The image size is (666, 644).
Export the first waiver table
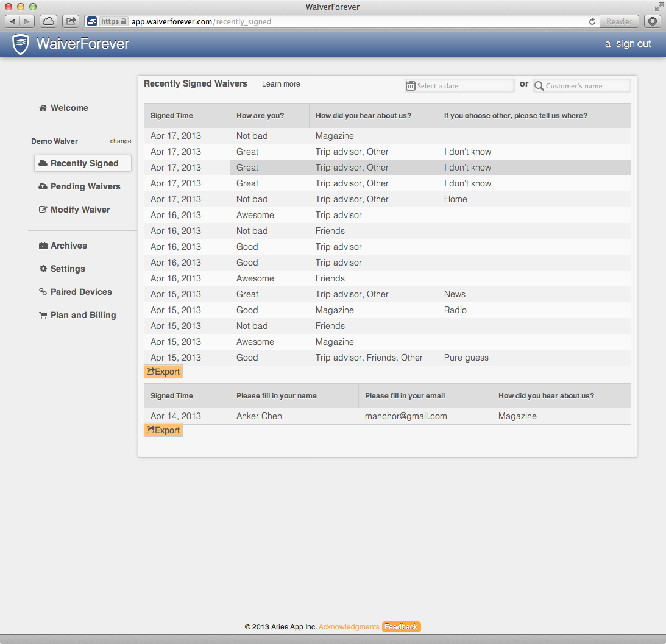pos(163,372)
